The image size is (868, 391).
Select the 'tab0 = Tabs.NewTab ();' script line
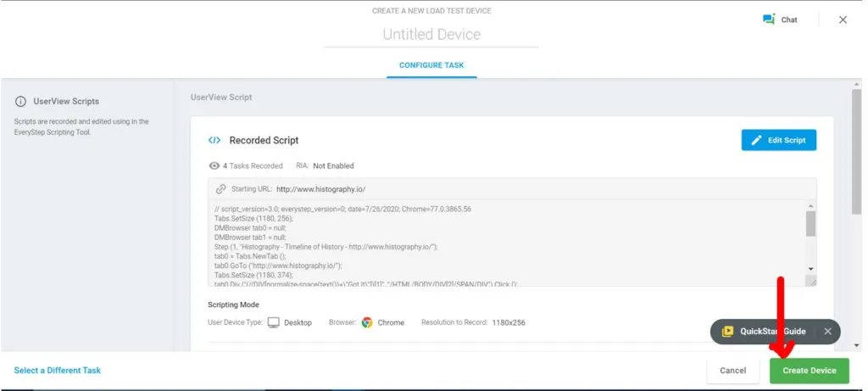248,256
